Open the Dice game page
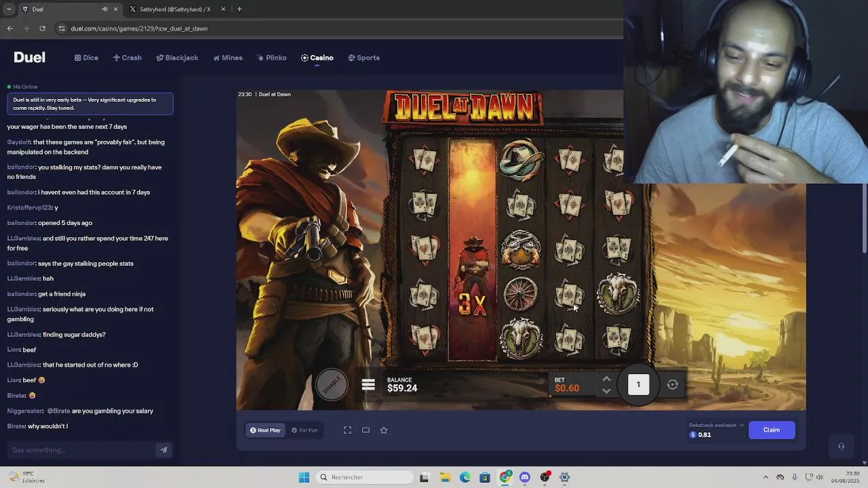Viewport: 868px width, 488px height. tap(86, 58)
